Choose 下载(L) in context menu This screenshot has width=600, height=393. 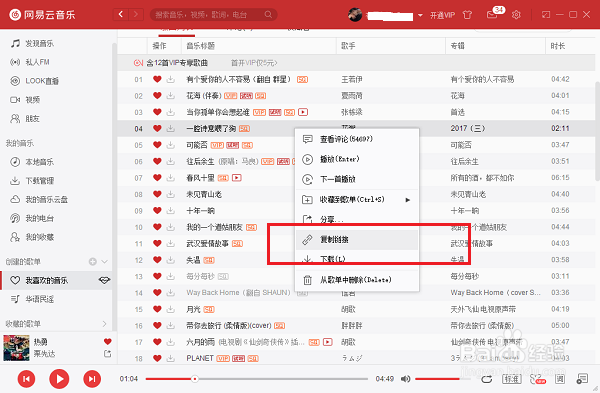(357, 259)
